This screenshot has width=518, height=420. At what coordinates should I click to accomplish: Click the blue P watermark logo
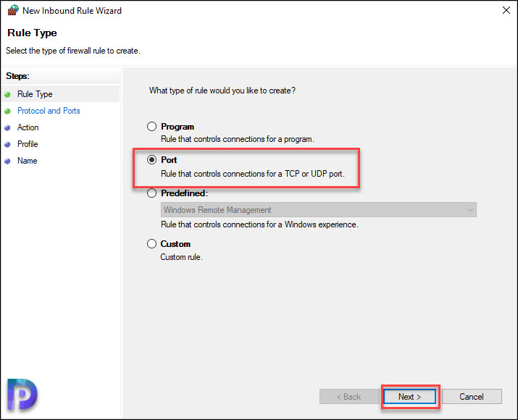click(x=22, y=395)
